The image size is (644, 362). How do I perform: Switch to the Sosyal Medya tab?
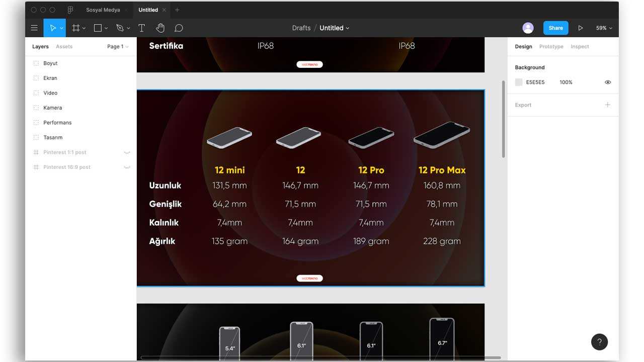(103, 10)
